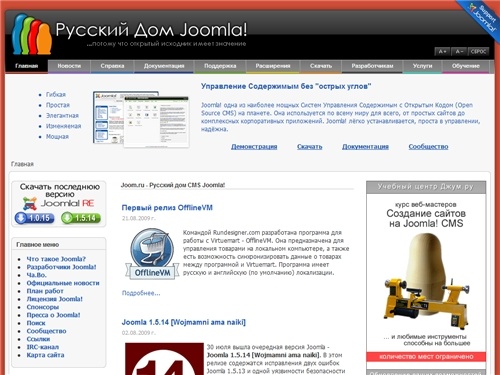500x375 pixels.
Task: Open Сообщество item in Главное меню
Action: pos(46,331)
